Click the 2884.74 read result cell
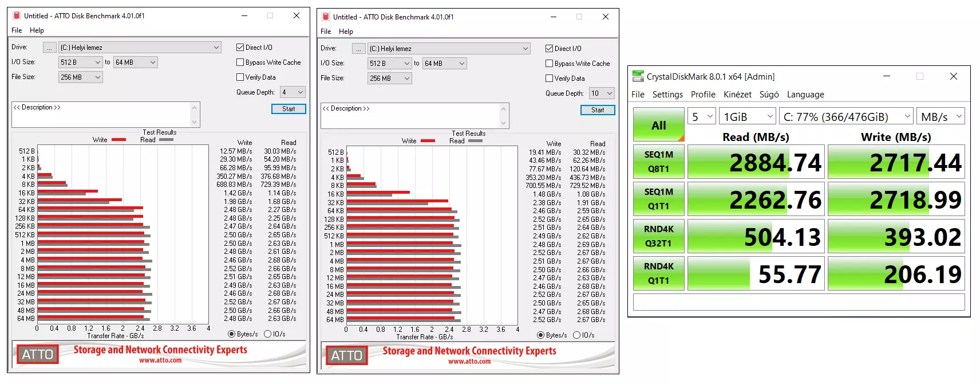 pos(756,162)
